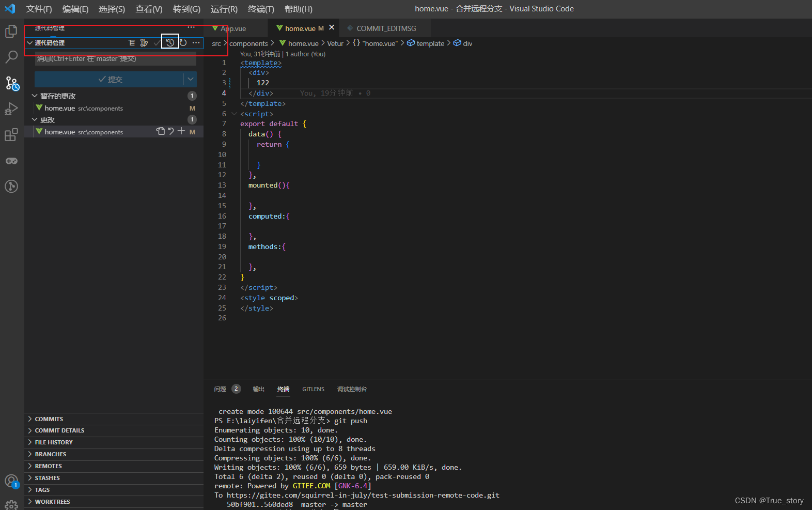Click the commit checkmark icon in header
This screenshot has width=812, height=510.
point(157,43)
